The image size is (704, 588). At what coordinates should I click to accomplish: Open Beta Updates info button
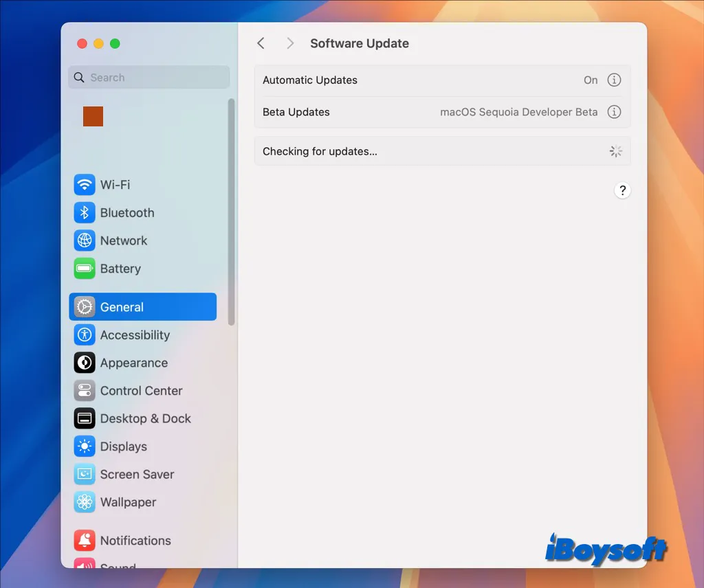tap(614, 112)
